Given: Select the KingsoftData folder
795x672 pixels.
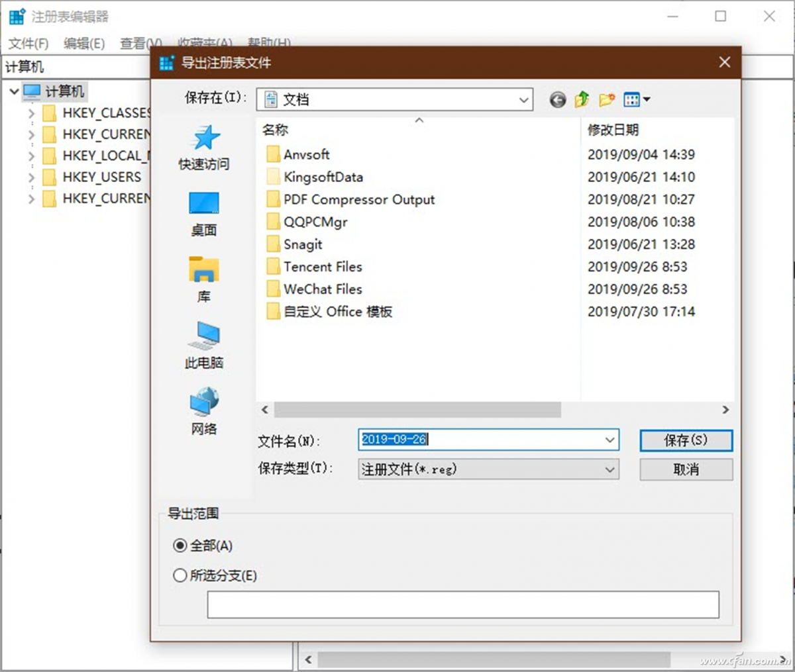Looking at the screenshot, I should coord(315,177).
